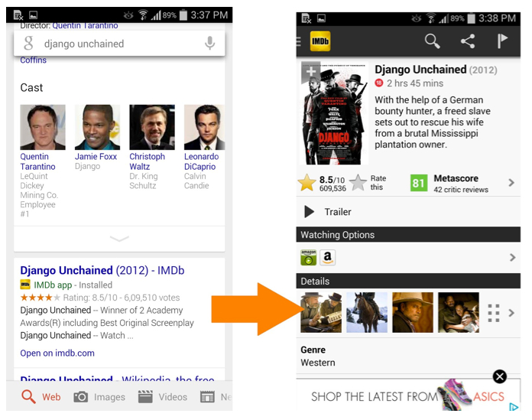Tap the gray Rate this star
The height and width of the screenshot is (420, 532).
click(358, 183)
